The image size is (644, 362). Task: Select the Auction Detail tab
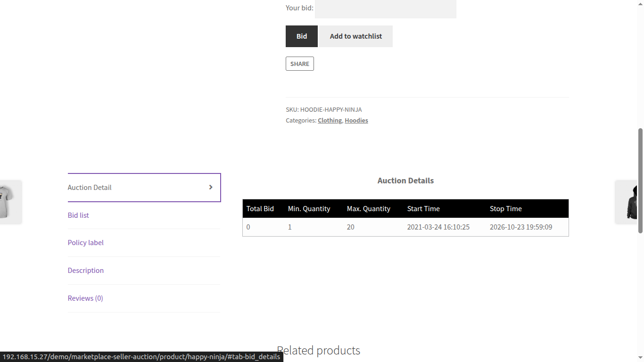tap(90, 188)
